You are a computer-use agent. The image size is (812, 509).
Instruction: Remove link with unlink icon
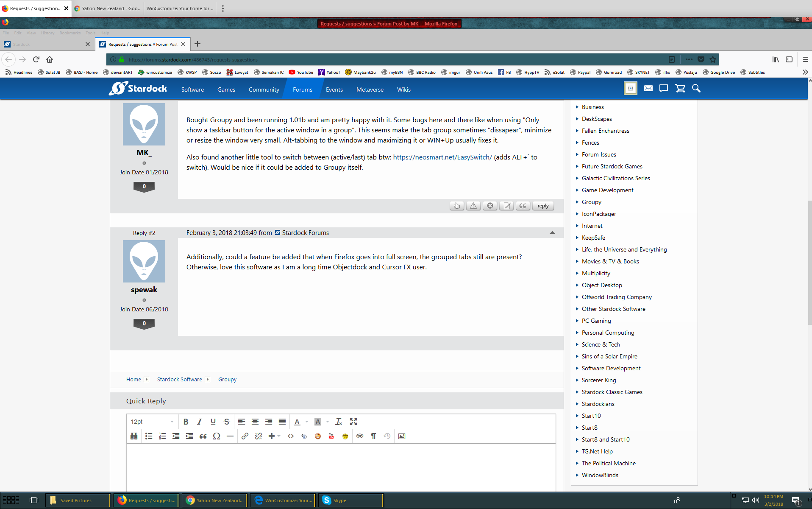click(x=259, y=436)
